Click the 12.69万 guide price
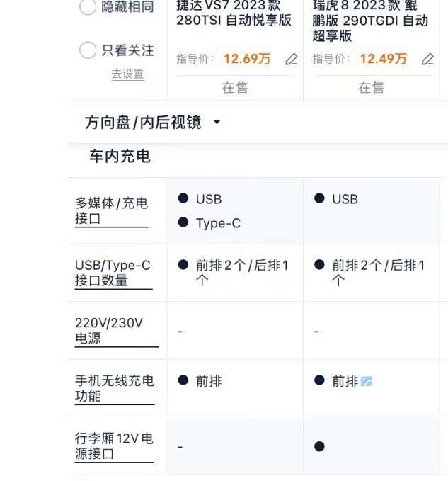 [247, 60]
